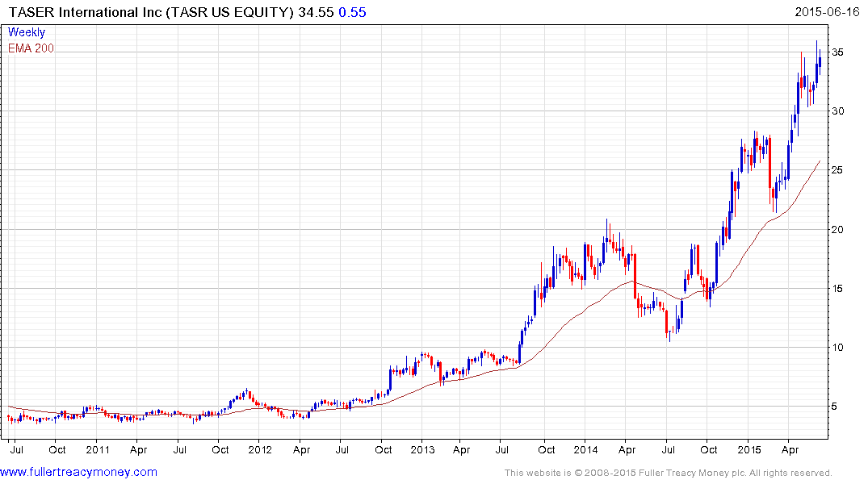Open the www.fullertreacymoney.com link

78,473
